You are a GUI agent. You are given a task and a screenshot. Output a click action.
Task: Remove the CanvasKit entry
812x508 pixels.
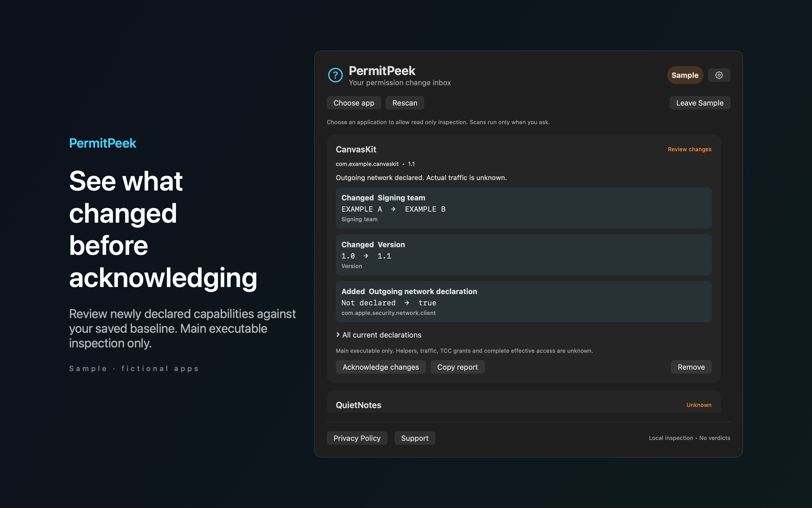coord(691,367)
